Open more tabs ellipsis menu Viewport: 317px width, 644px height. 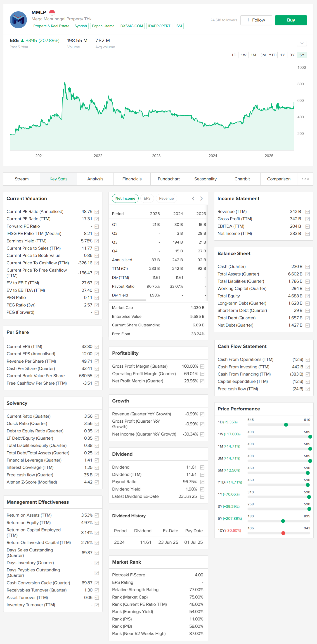pyautogui.click(x=305, y=179)
